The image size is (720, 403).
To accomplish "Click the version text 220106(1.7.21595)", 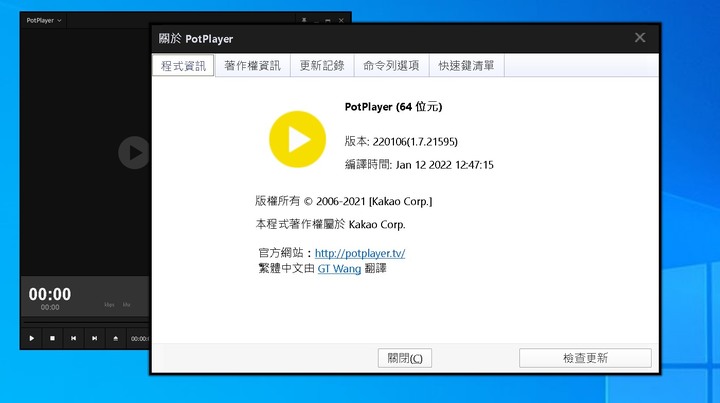I will coord(415,141).
